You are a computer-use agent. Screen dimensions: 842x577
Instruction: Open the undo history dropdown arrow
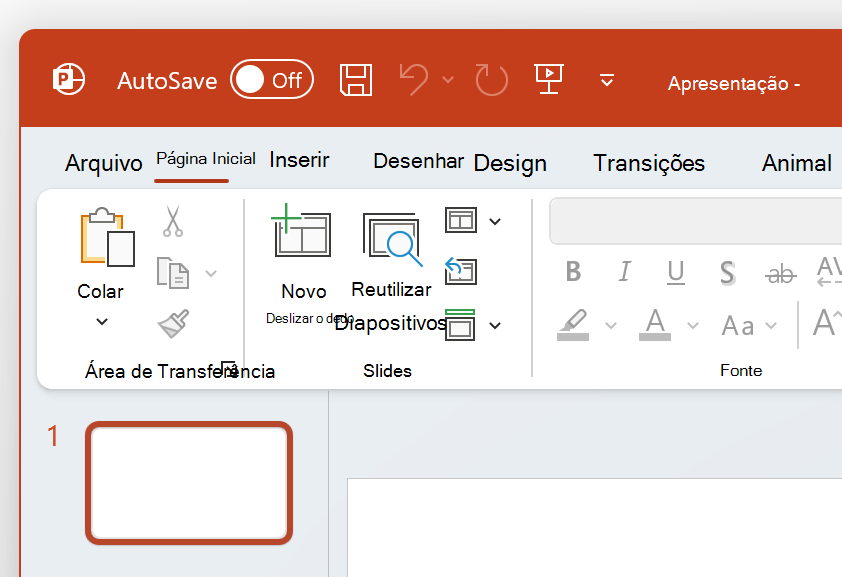pos(448,79)
